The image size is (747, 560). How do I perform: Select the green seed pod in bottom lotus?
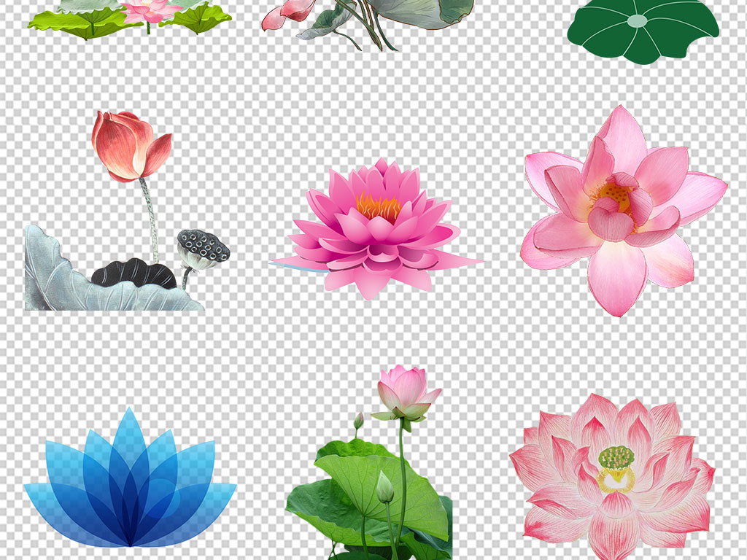coord(617,457)
